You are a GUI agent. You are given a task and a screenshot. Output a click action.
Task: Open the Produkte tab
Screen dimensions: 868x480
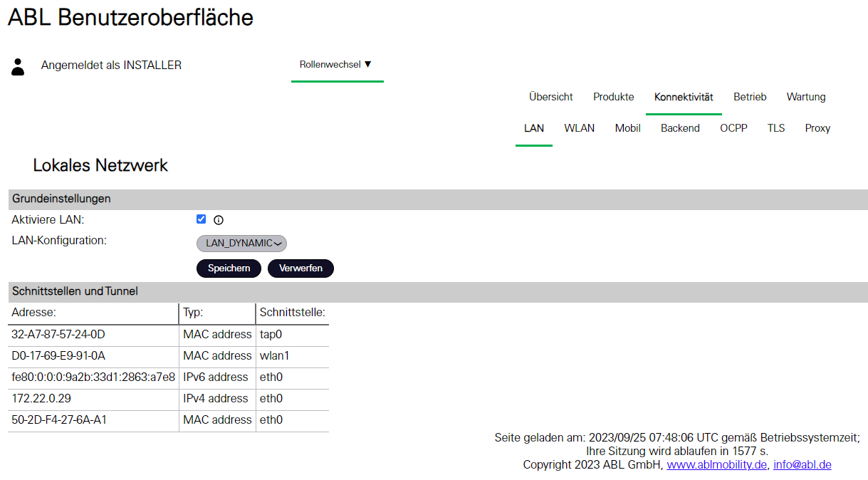(x=614, y=97)
